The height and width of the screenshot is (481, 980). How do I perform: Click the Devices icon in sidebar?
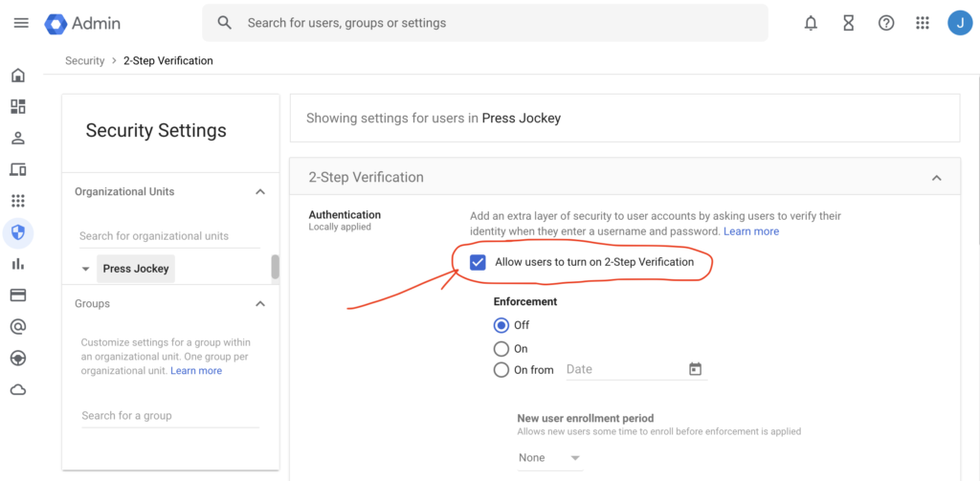tap(17, 169)
